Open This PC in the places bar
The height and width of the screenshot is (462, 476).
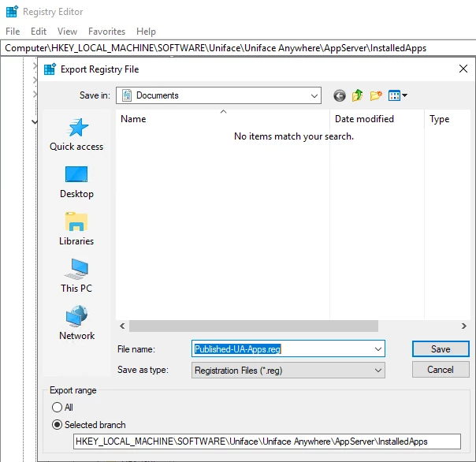click(x=76, y=276)
